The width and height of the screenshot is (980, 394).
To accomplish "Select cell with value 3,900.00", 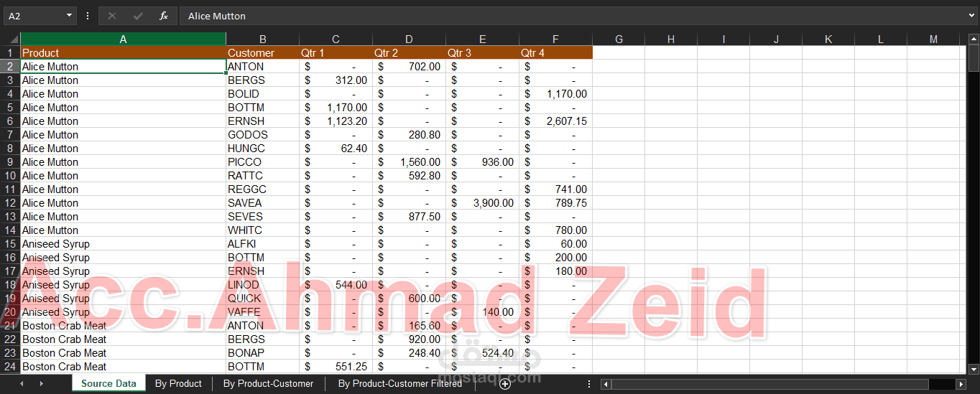I will 482,203.
